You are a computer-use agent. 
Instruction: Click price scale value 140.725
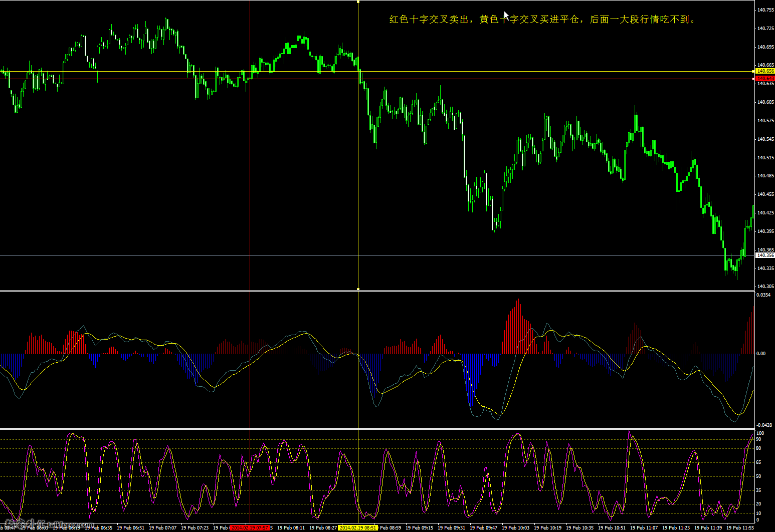pos(765,29)
